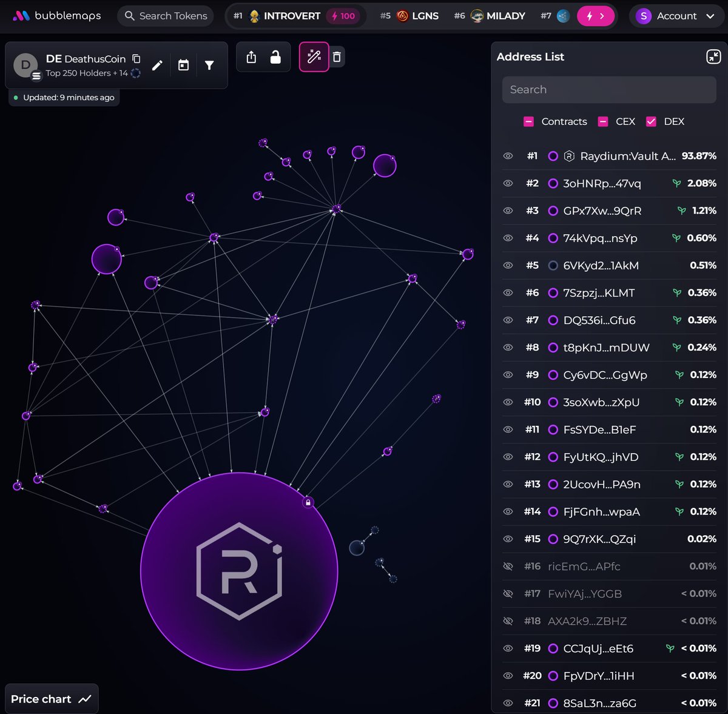The width and height of the screenshot is (728, 714).
Task: Hide address #5 6VKyd2...1AkM
Action: click(508, 265)
